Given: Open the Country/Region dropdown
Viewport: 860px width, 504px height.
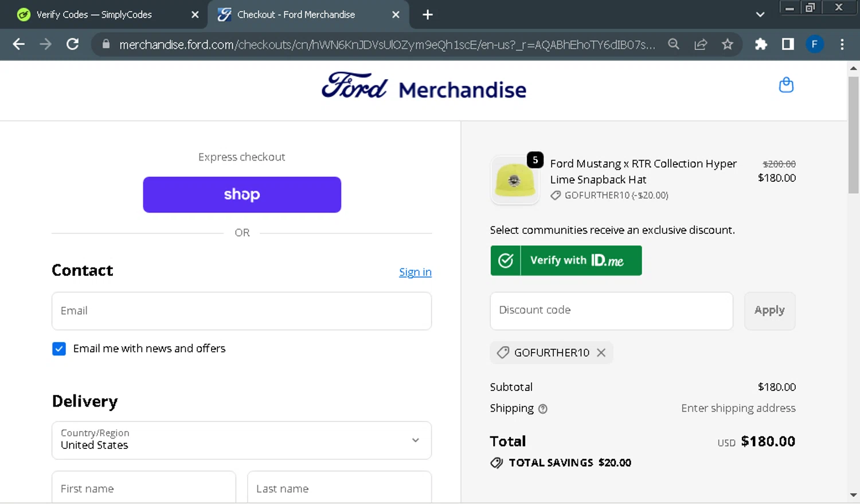Looking at the screenshot, I should (241, 440).
